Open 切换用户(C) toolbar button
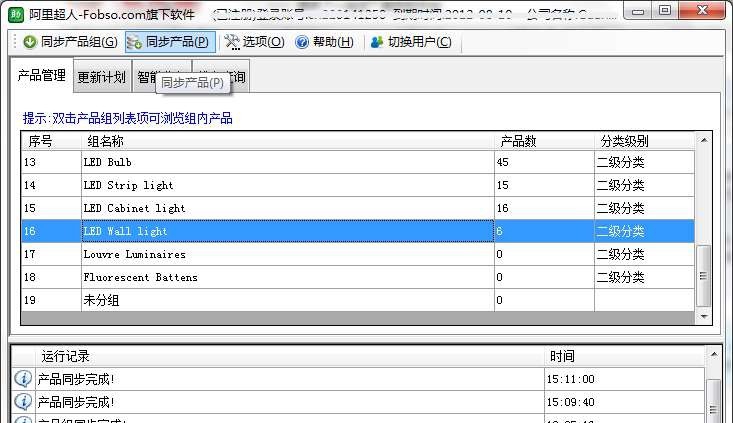The width and height of the screenshot is (733, 423). (411, 42)
